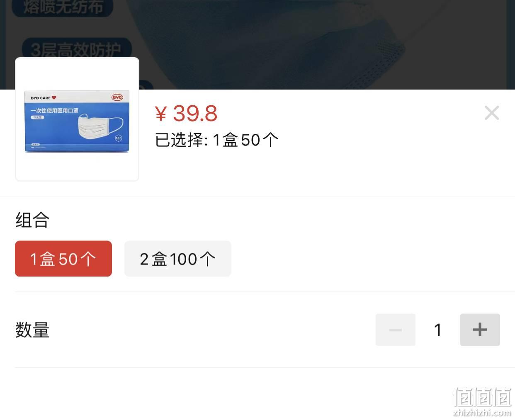Select the 1盒50个 combination option
515x420 pixels.
pyautogui.click(x=63, y=259)
